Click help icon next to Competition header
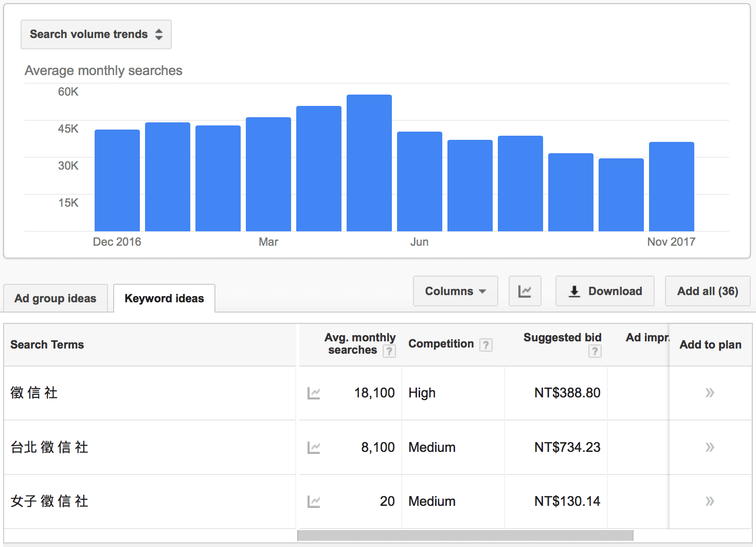This screenshot has width=756, height=547. click(485, 345)
